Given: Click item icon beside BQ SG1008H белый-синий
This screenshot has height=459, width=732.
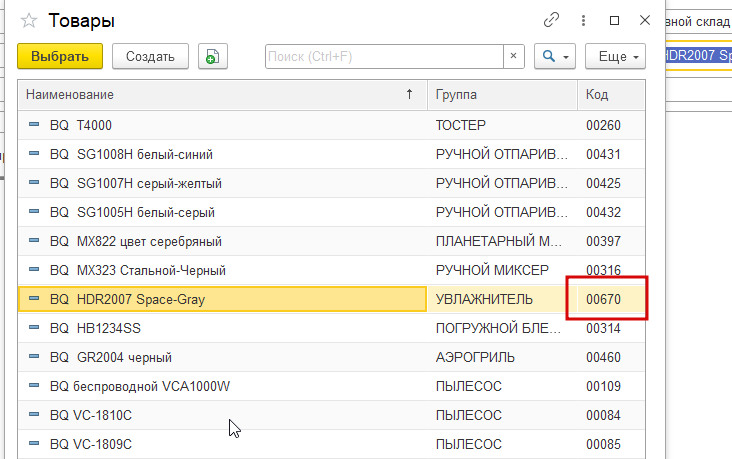Looking at the screenshot, I should [x=34, y=153].
